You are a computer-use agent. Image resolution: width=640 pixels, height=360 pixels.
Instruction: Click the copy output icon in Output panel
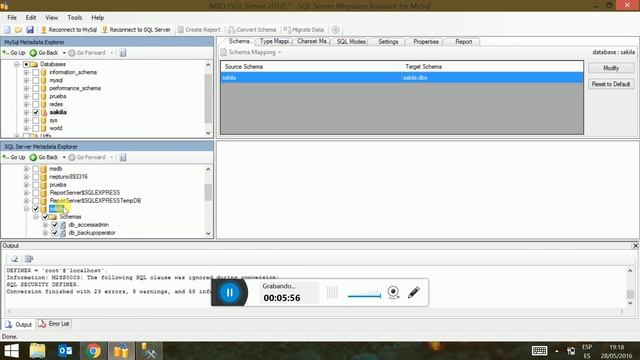tap(29, 259)
